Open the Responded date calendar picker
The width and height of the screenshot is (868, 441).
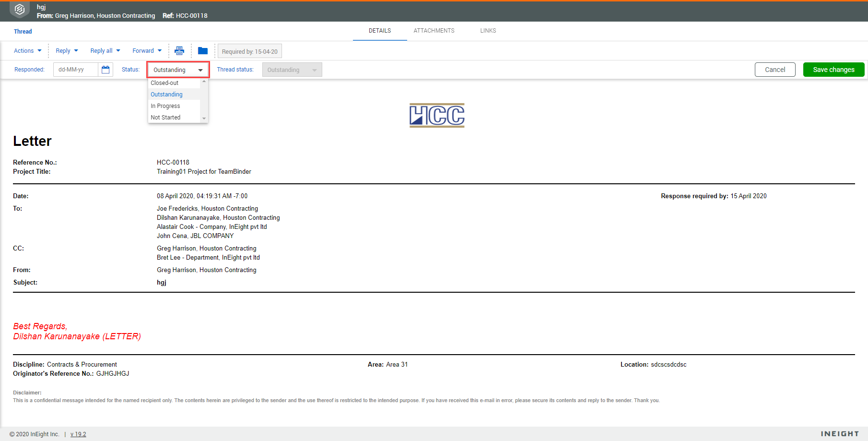point(106,70)
